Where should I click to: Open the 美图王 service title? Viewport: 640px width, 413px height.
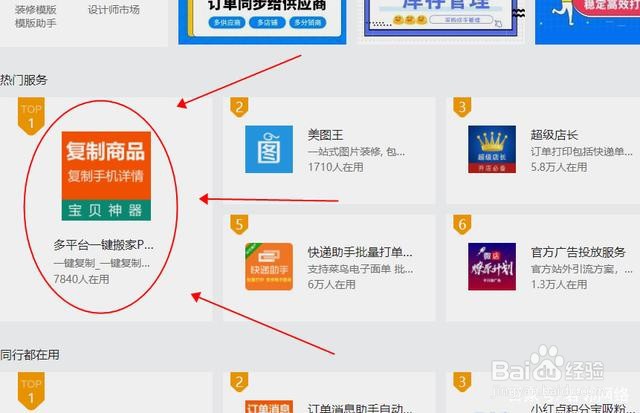(325, 135)
